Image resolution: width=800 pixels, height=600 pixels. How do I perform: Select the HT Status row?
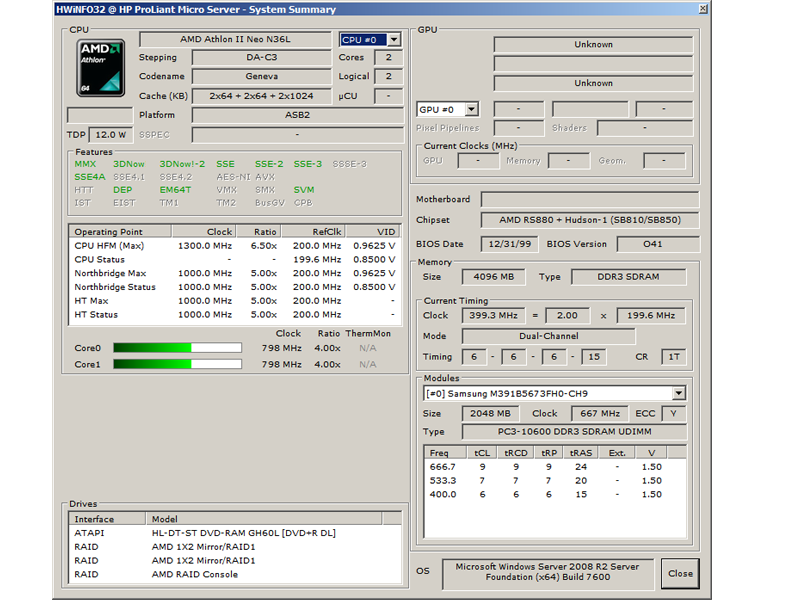coord(235,314)
